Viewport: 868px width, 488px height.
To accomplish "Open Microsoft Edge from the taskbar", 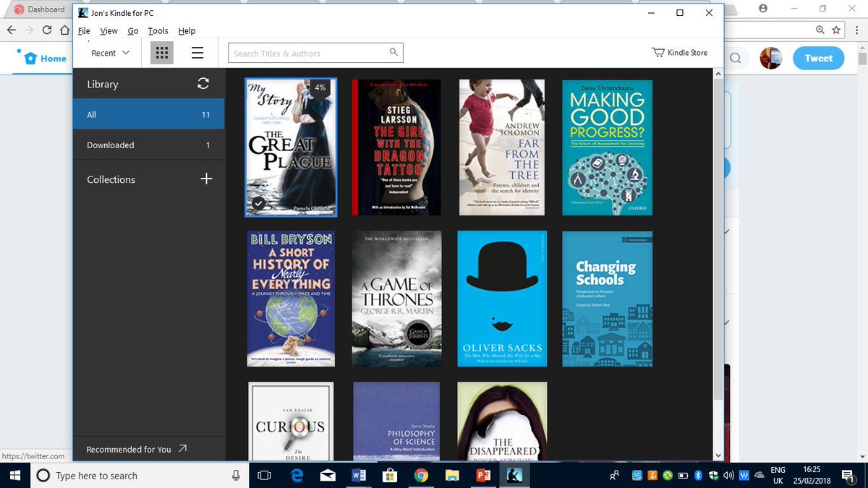I will pyautogui.click(x=296, y=475).
